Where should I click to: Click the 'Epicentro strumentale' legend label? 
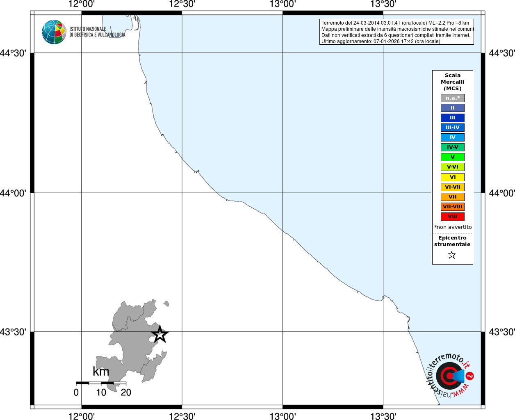tap(452, 241)
